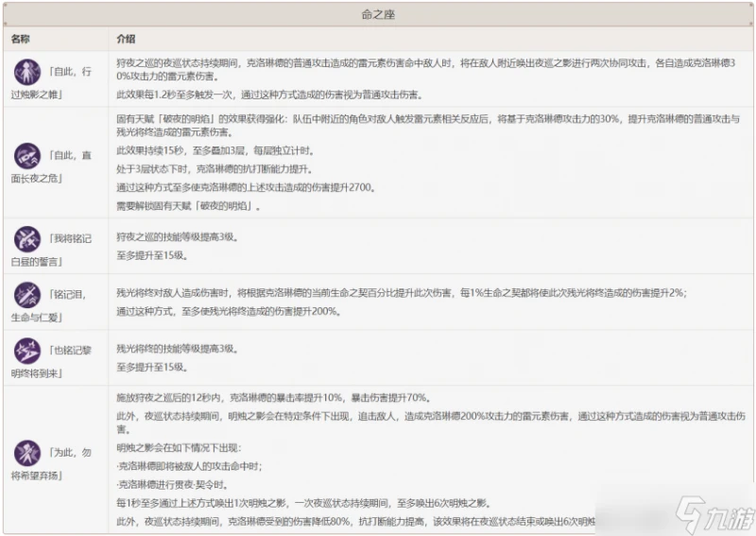Select the name 「也铭记黎明终将到来」
The width and height of the screenshot is (756, 536).
pos(51,361)
